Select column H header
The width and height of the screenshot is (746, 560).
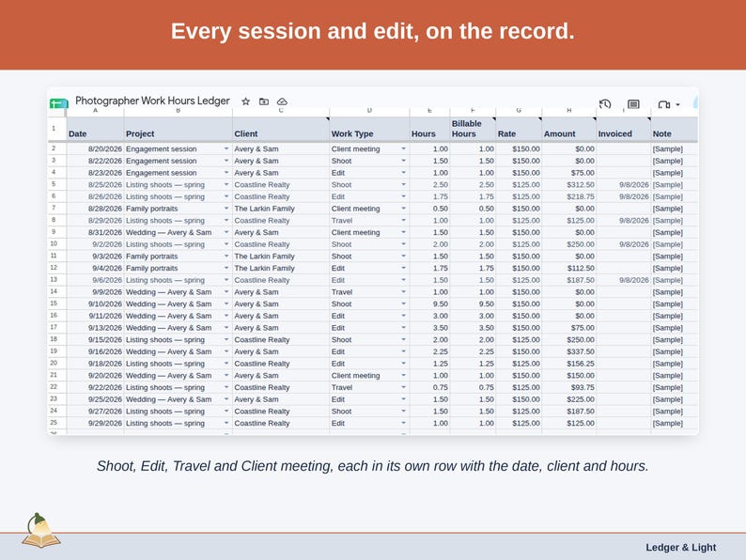point(569,111)
